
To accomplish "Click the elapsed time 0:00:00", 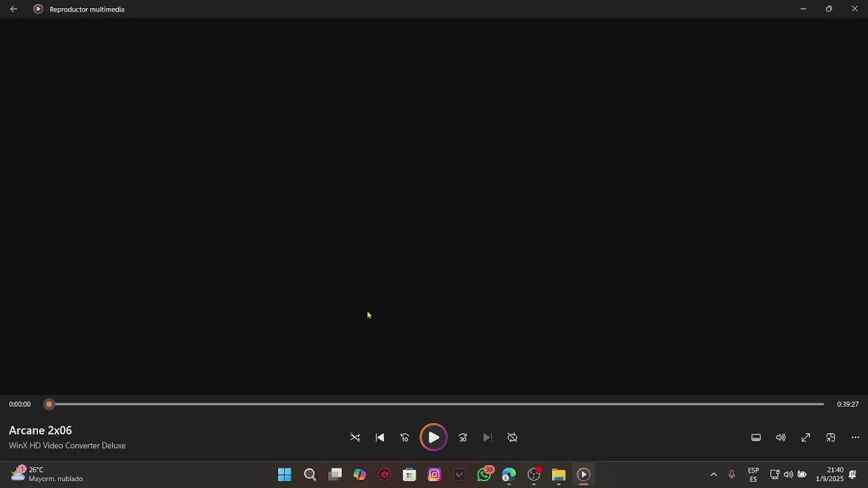I will [x=20, y=404].
